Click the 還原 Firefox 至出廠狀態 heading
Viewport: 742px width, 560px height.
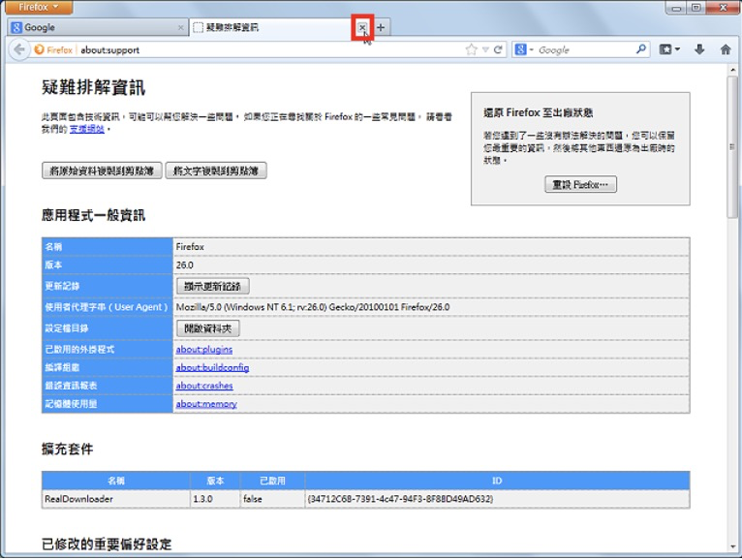tap(538, 112)
